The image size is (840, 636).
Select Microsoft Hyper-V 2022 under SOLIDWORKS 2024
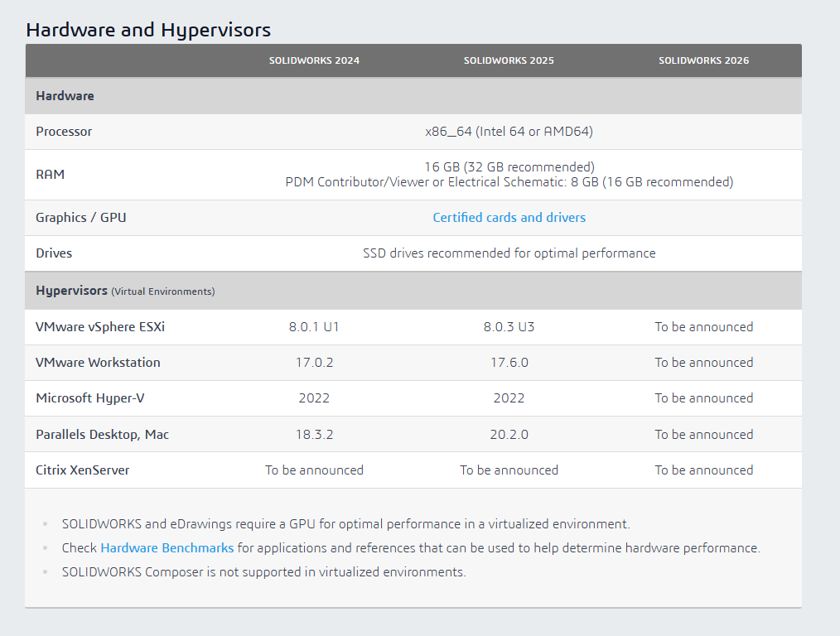314,397
